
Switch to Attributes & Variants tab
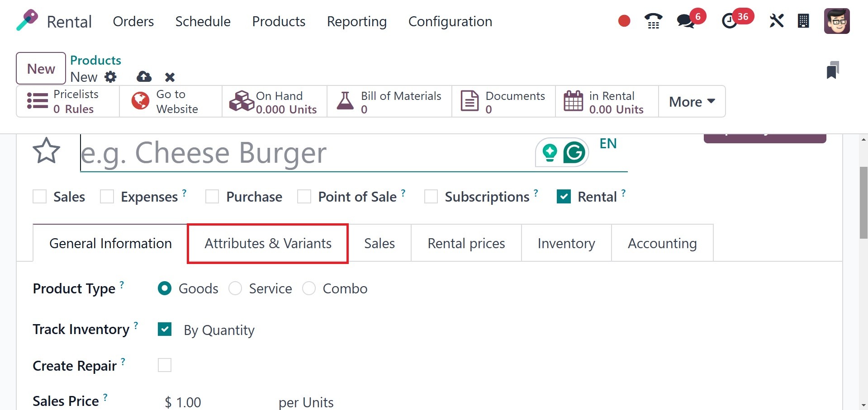point(268,244)
